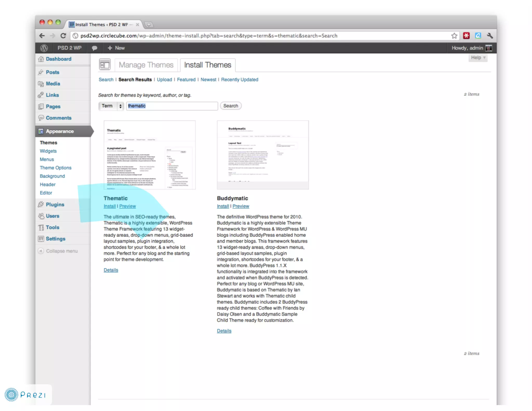The width and height of the screenshot is (532, 411).
Task: Close the Install Themes browser tab
Action: [x=137, y=24]
